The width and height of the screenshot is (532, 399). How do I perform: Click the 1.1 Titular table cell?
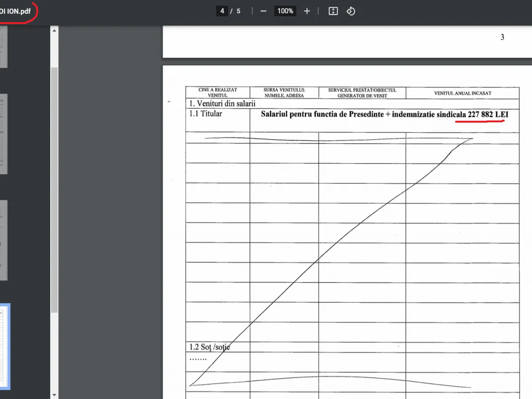pyautogui.click(x=206, y=114)
